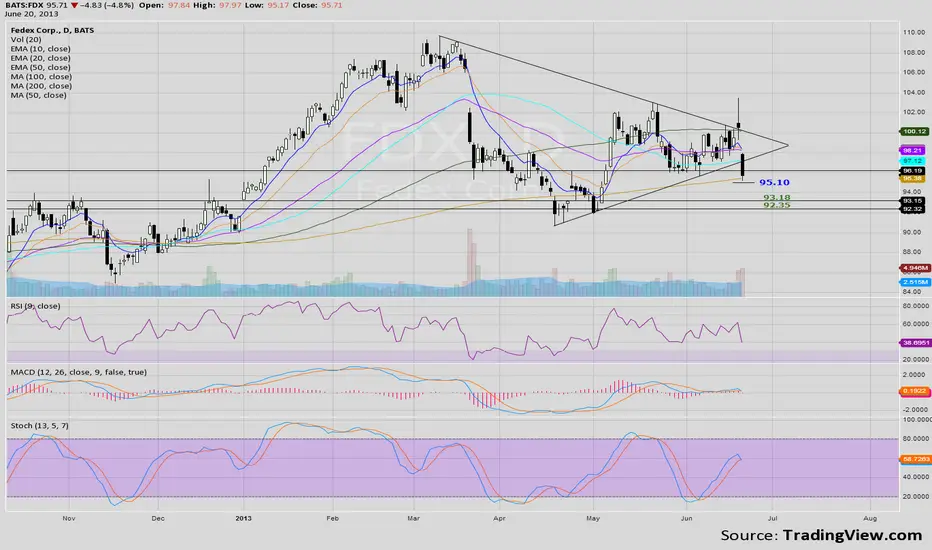Select the 'EMA (50, close)' legend entry
This screenshot has height=550, width=932.
pos(40,67)
